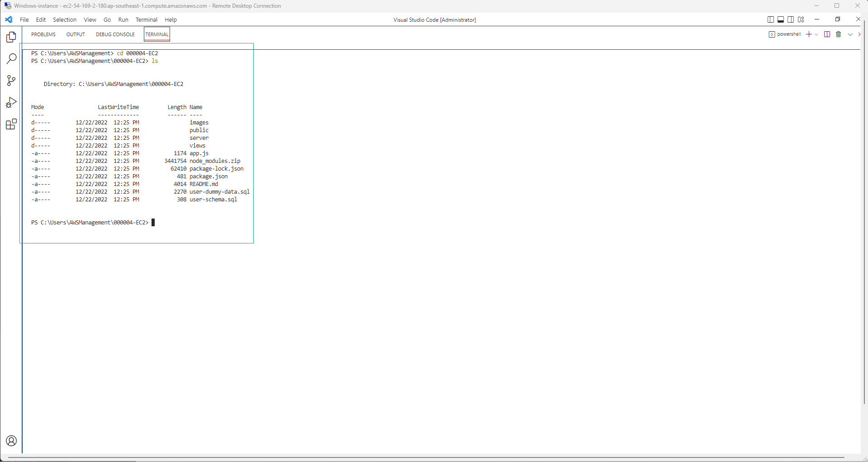This screenshot has width=868, height=462.
Task: Open the View menu
Action: pyautogui.click(x=90, y=19)
